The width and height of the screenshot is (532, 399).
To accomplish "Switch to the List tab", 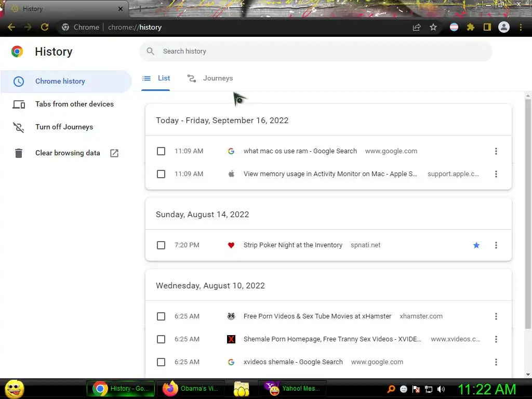I will (156, 78).
